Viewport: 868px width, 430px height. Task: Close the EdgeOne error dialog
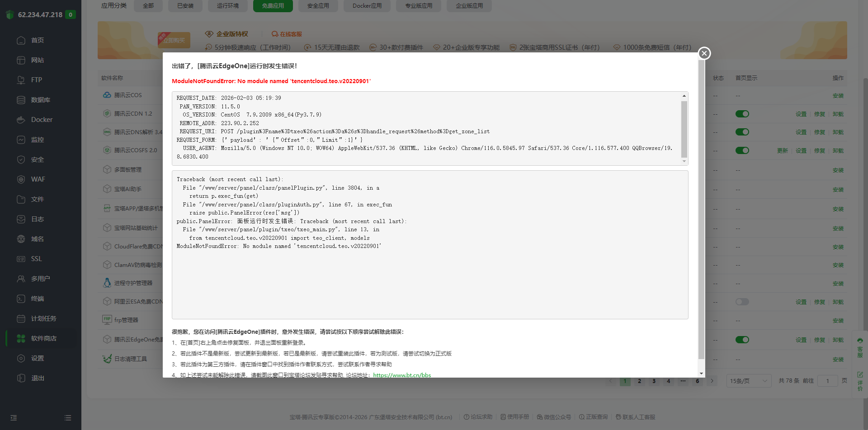[704, 53]
